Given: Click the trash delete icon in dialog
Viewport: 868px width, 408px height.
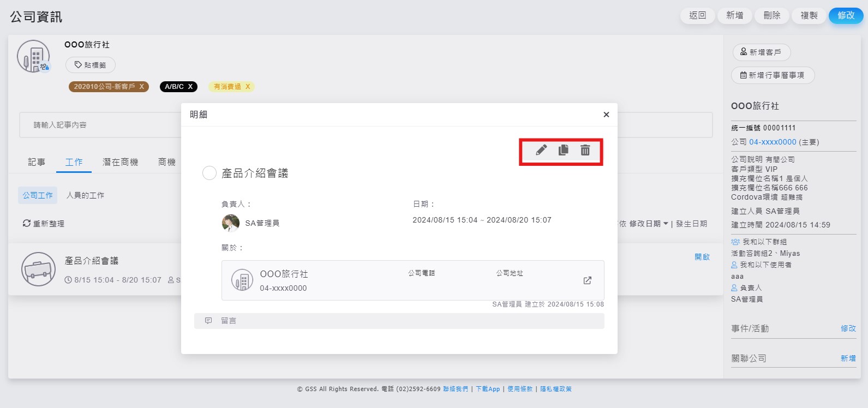Looking at the screenshot, I should (x=585, y=150).
